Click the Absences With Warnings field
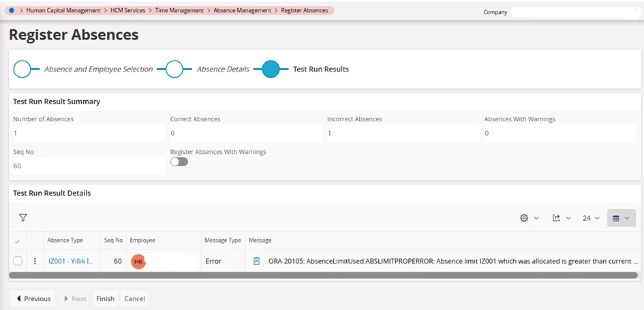 tap(560, 133)
